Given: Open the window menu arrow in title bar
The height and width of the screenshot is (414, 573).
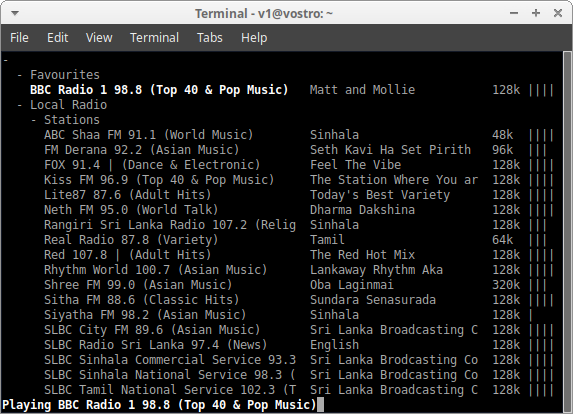Looking at the screenshot, I should 15,14.
